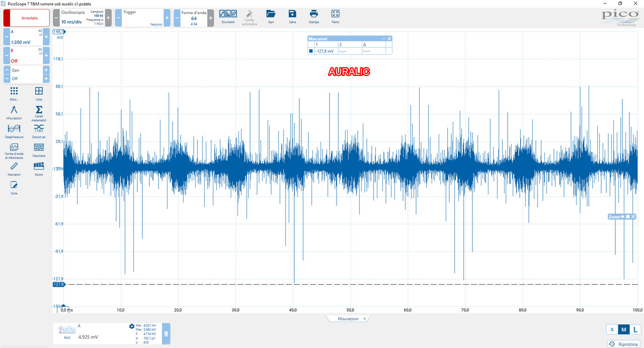Screen dimensions: 644x348
Task: Close the Marcatori legend panel
Action: pyautogui.click(x=389, y=39)
